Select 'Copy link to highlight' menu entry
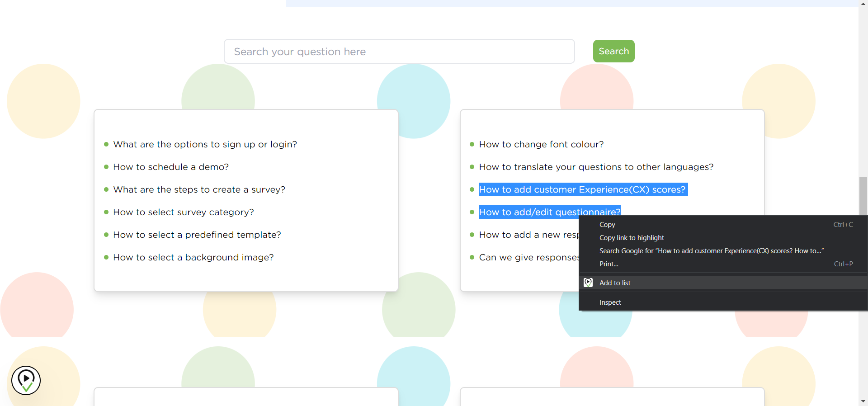Image resolution: width=868 pixels, height=406 pixels. pyautogui.click(x=632, y=238)
